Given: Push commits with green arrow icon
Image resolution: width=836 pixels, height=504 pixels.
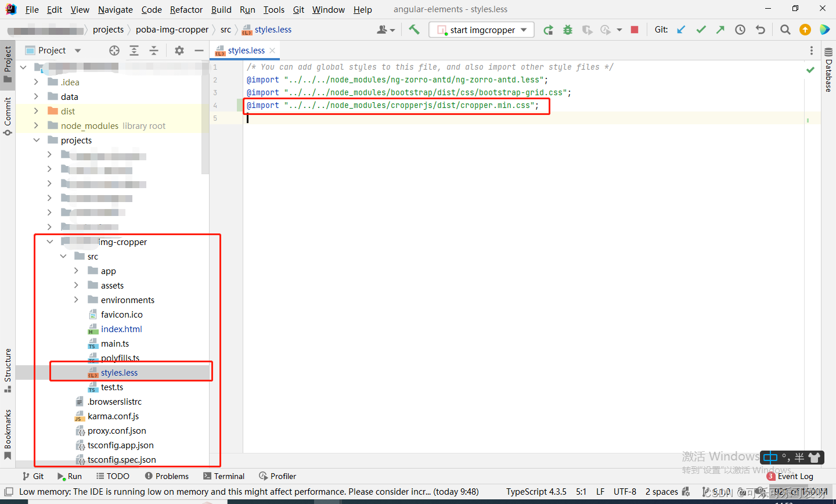Looking at the screenshot, I should (x=720, y=30).
